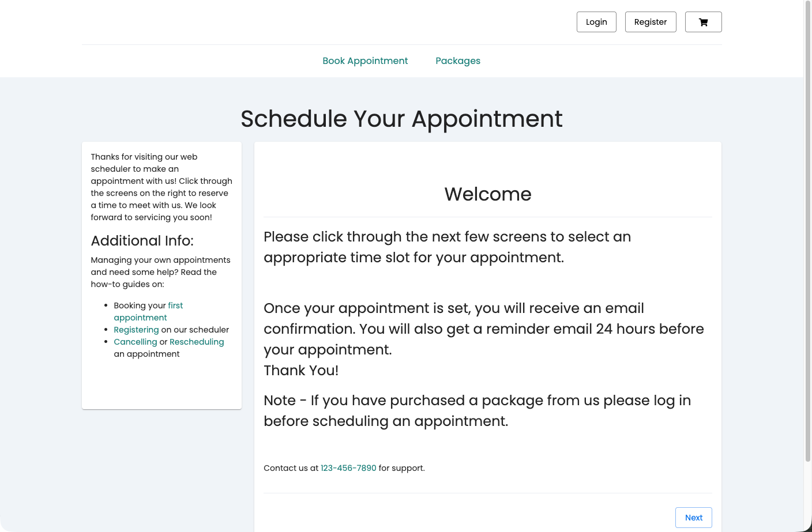Open the first appointment guide link
Screen dimensions: 812x532
click(x=148, y=311)
